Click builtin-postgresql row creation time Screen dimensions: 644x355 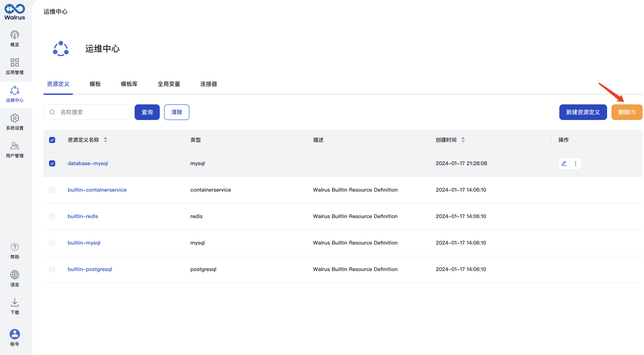point(461,269)
